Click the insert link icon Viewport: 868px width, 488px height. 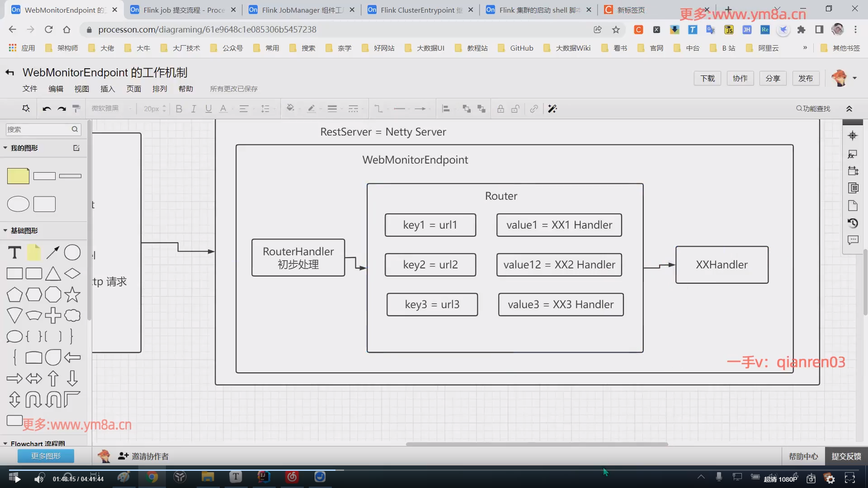click(x=534, y=109)
